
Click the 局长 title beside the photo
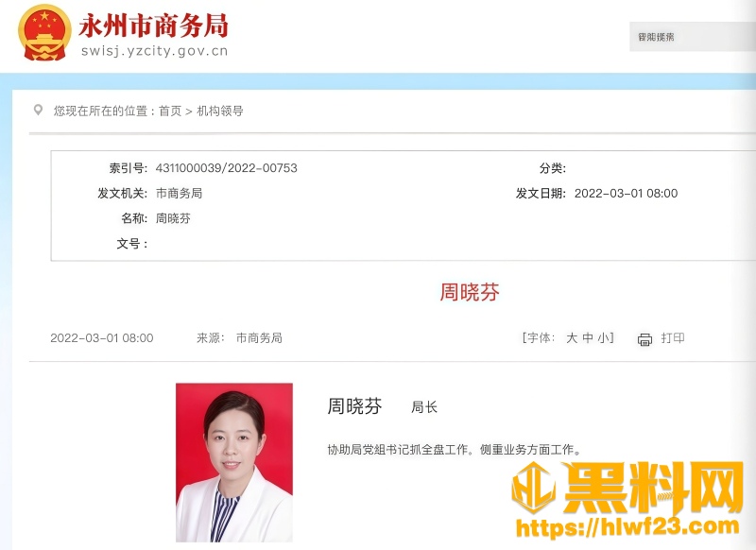pyautogui.click(x=423, y=407)
